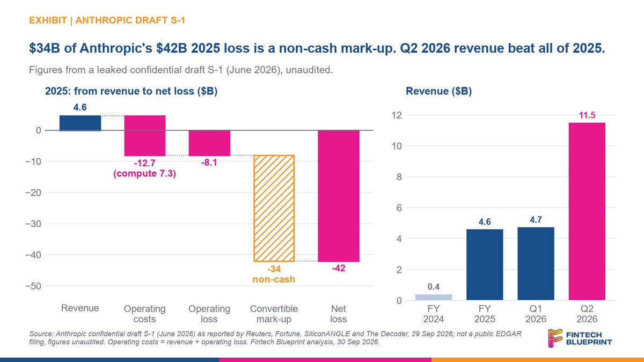The width and height of the screenshot is (644, 362).
Task: Click the '(compute 7.3)' annotation
Action: pyautogui.click(x=144, y=173)
